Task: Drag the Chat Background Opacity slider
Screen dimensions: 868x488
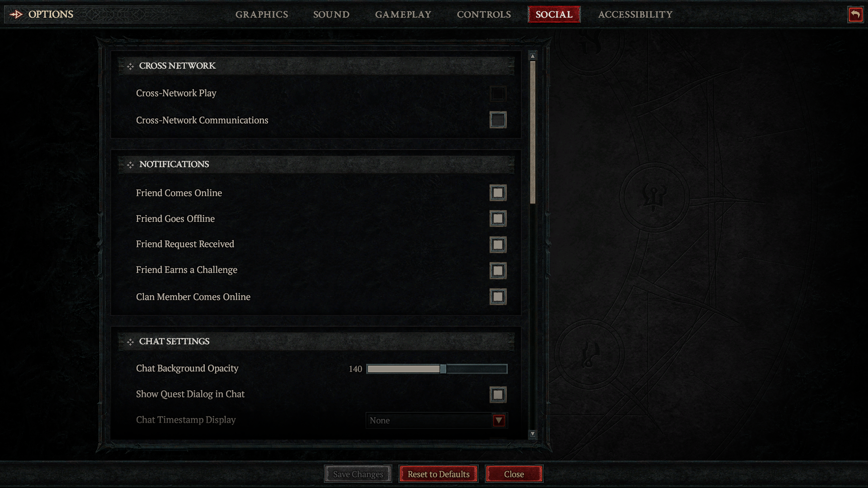Action: [443, 368]
